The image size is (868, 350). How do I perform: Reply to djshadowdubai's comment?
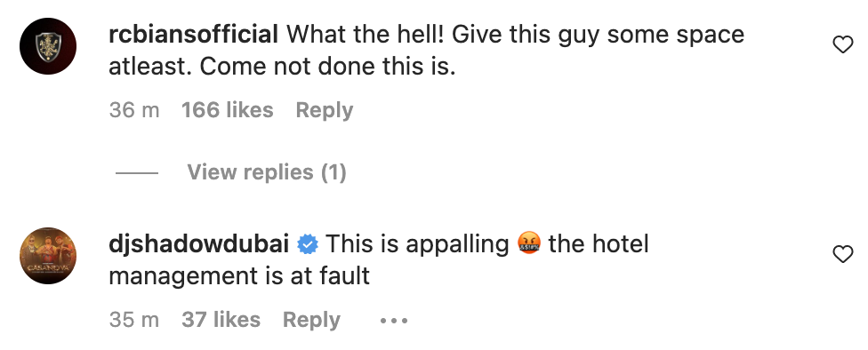click(311, 320)
